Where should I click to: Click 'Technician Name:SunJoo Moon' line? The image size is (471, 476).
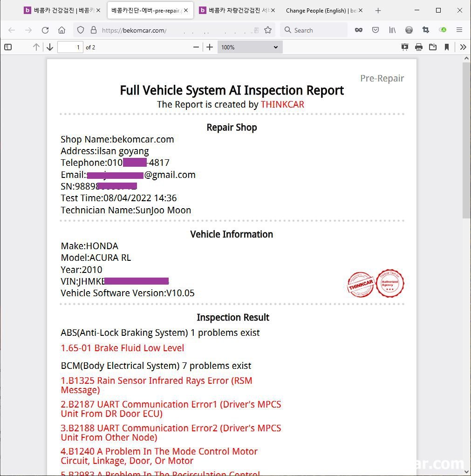(126, 210)
